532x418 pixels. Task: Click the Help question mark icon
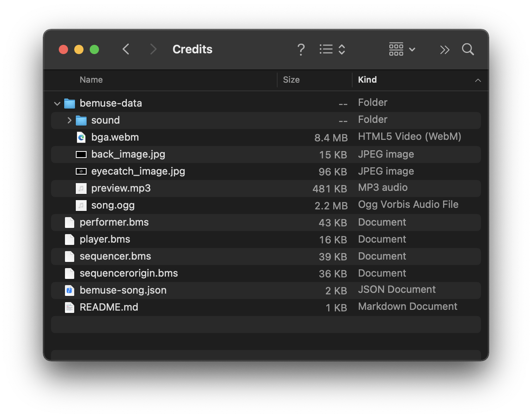pyautogui.click(x=301, y=49)
